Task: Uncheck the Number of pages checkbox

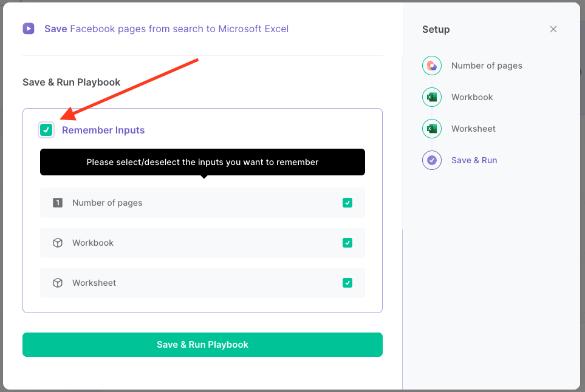Action: tap(347, 203)
